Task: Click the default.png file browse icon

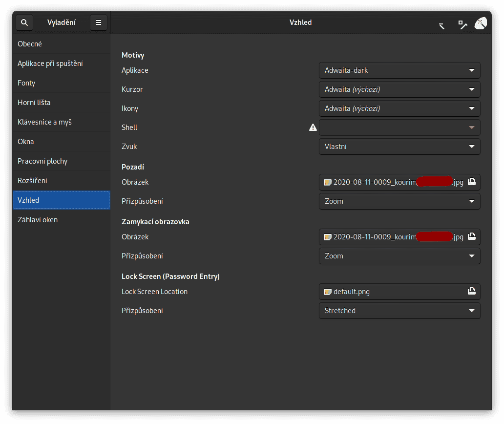Action: click(x=472, y=292)
